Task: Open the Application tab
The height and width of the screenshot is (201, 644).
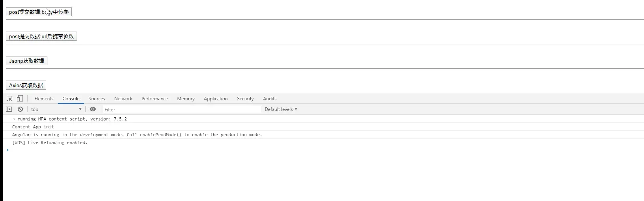Action: 216,99
